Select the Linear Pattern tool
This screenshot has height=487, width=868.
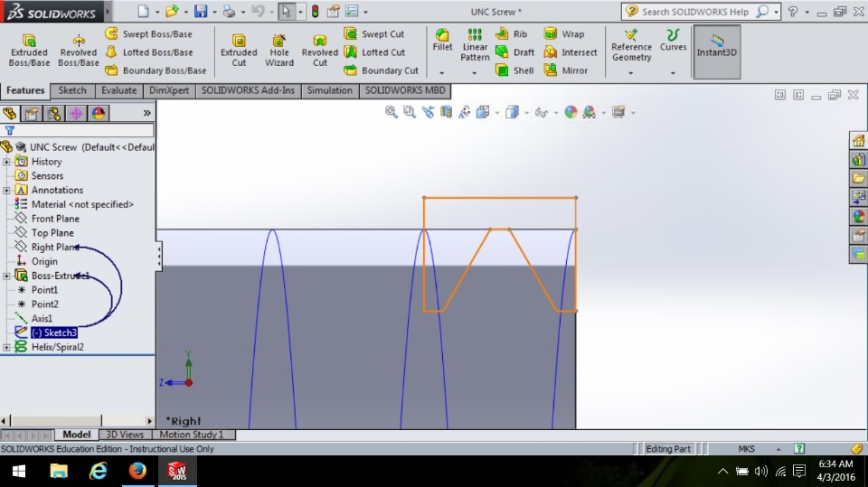pyautogui.click(x=475, y=44)
